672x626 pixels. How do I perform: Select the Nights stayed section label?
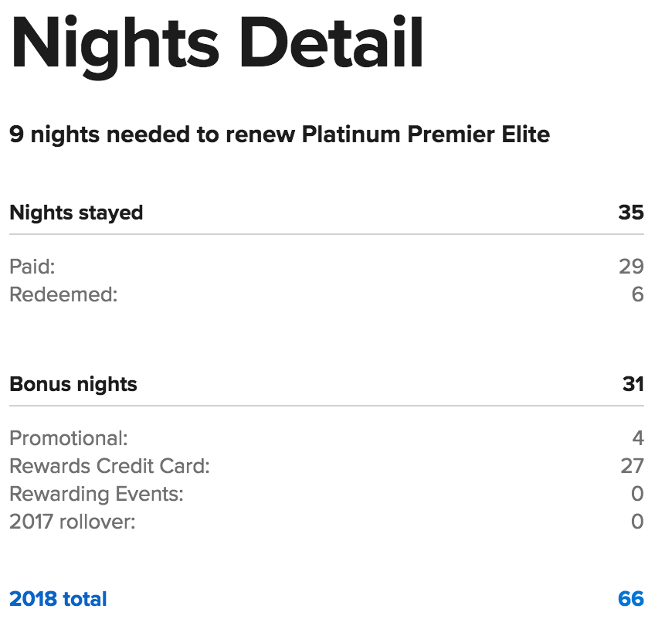click(x=76, y=213)
